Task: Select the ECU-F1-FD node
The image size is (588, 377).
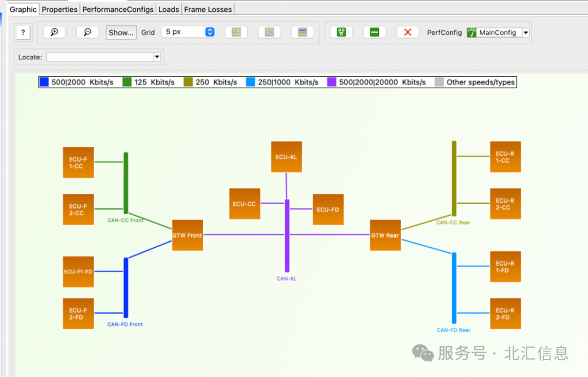Action: point(78,272)
